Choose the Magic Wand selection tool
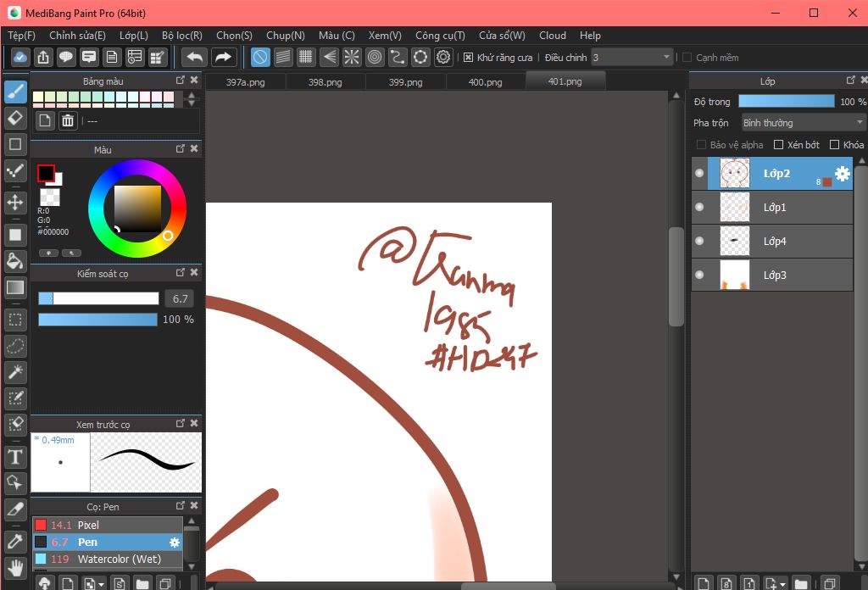The height and width of the screenshot is (590, 868). click(15, 372)
